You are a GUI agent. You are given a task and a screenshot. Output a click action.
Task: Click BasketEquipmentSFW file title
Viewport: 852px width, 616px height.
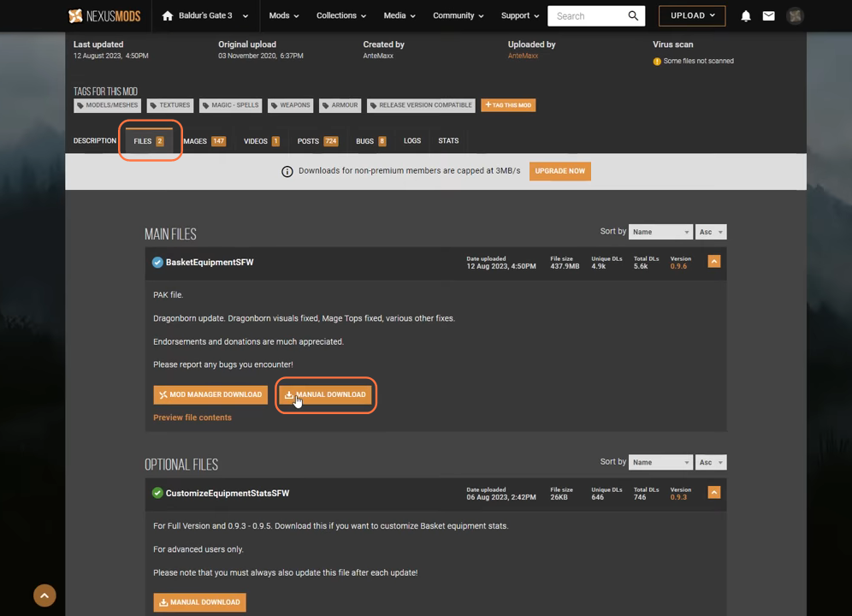[210, 263]
